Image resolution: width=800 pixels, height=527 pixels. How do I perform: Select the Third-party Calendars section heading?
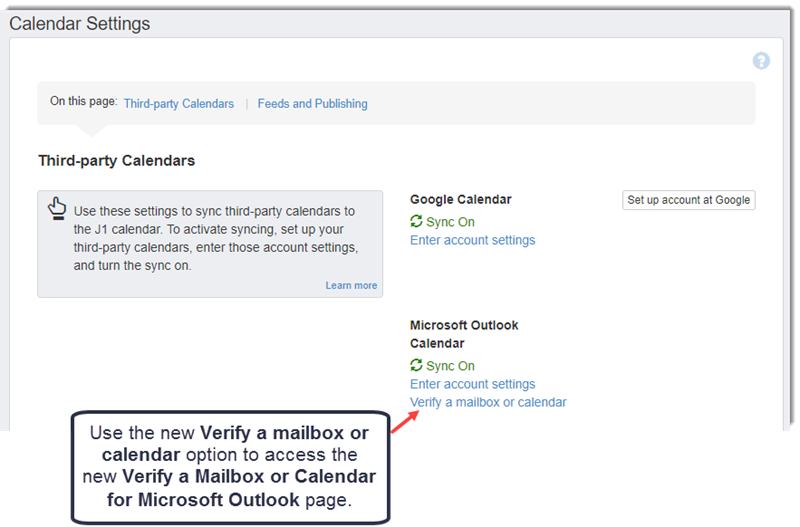click(x=116, y=160)
